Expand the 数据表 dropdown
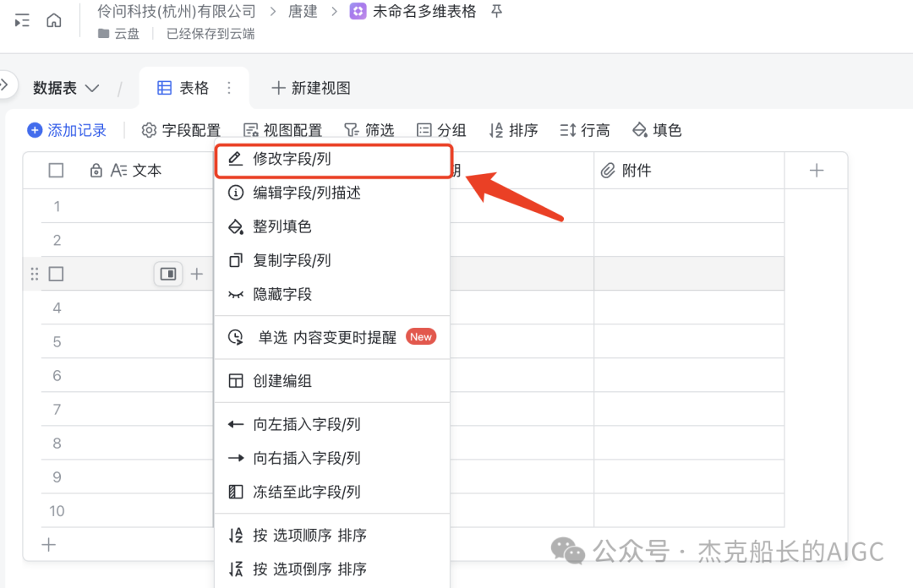This screenshot has height=588, width=913. [66, 88]
